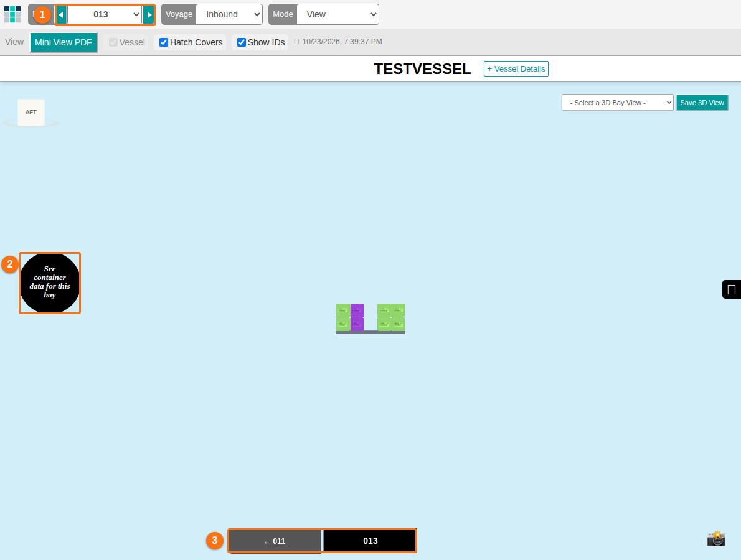Image resolution: width=741 pixels, height=560 pixels.
Task: Switch to bay 011 tab
Action: (x=275, y=541)
